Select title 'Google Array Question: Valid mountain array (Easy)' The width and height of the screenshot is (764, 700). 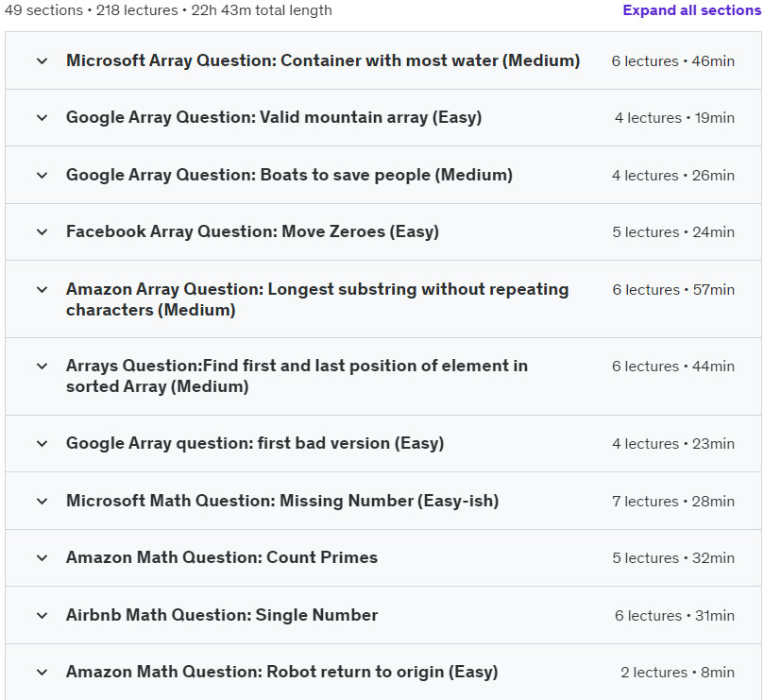[x=274, y=117]
